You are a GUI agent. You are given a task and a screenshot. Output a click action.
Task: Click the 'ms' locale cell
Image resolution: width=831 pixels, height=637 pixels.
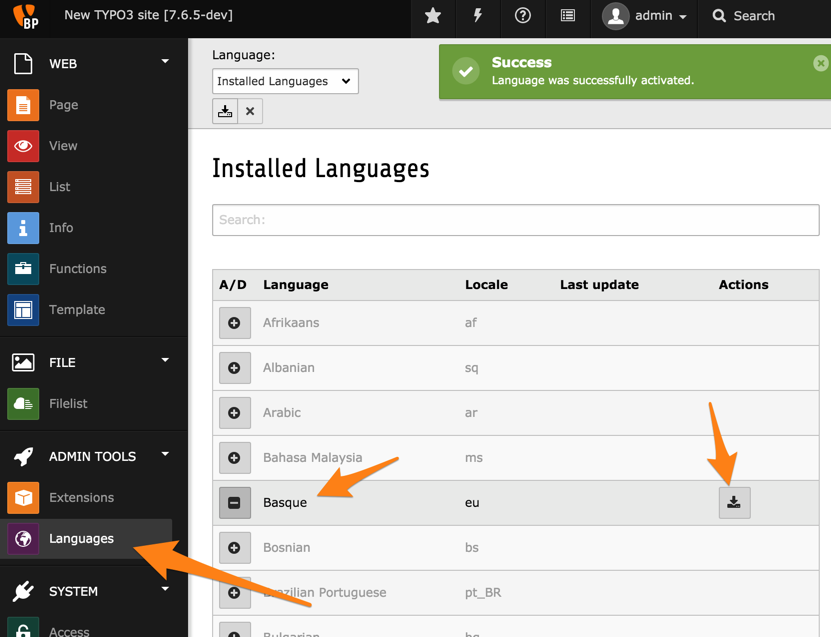[x=474, y=458]
